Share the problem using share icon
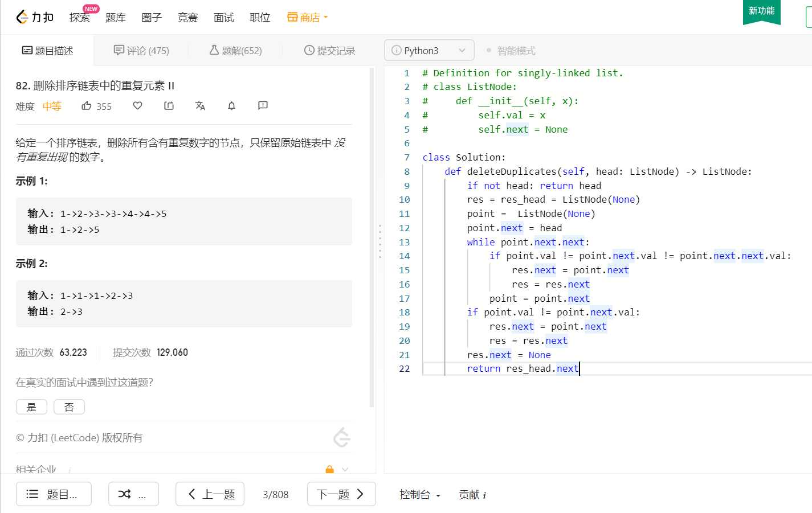812x513 pixels. coord(169,105)
